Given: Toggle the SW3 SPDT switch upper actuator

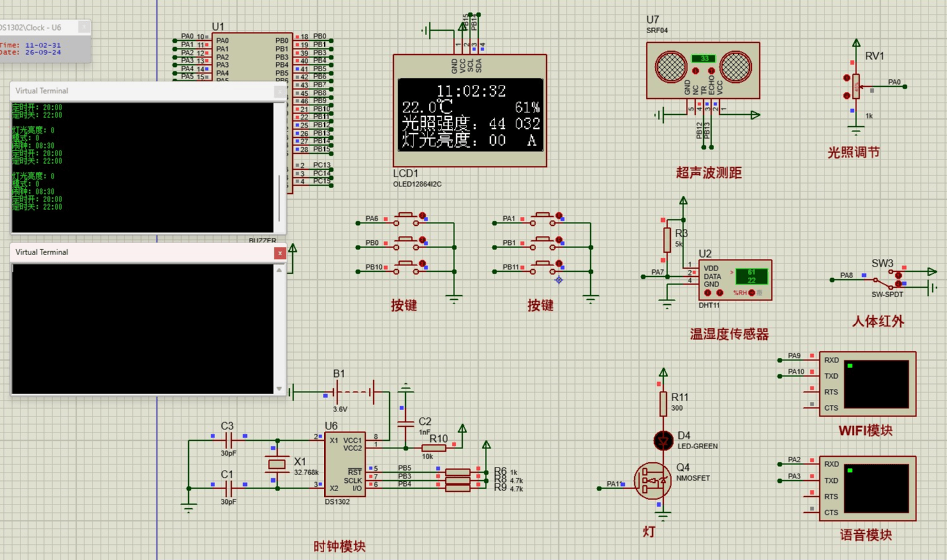Looking at the screenshot, I should [x=899, y=276].
